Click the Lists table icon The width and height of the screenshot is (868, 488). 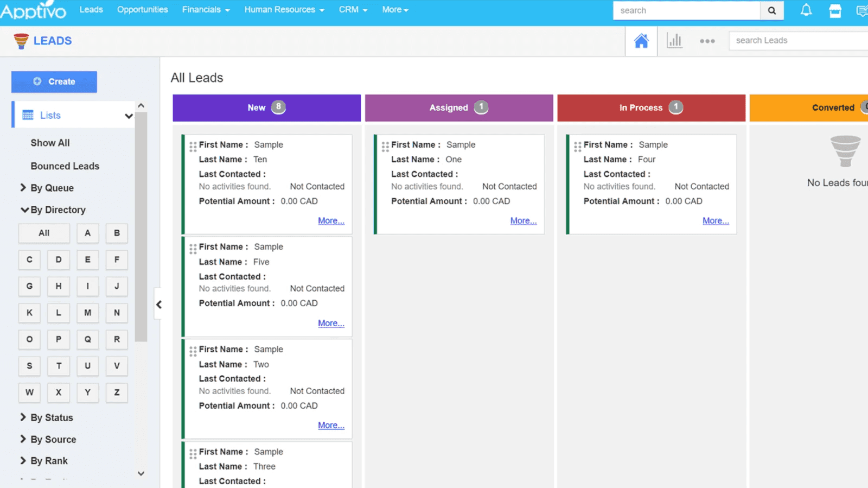[x=28, y=115]
